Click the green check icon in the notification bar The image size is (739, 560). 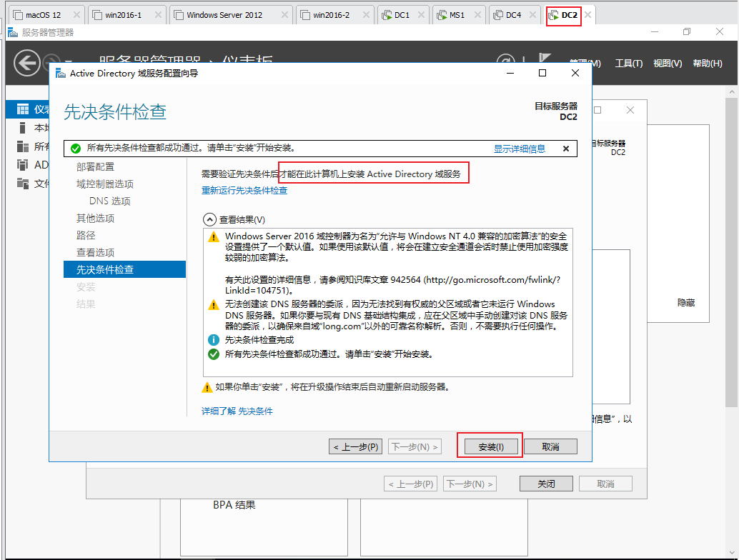tap(76, 149)
